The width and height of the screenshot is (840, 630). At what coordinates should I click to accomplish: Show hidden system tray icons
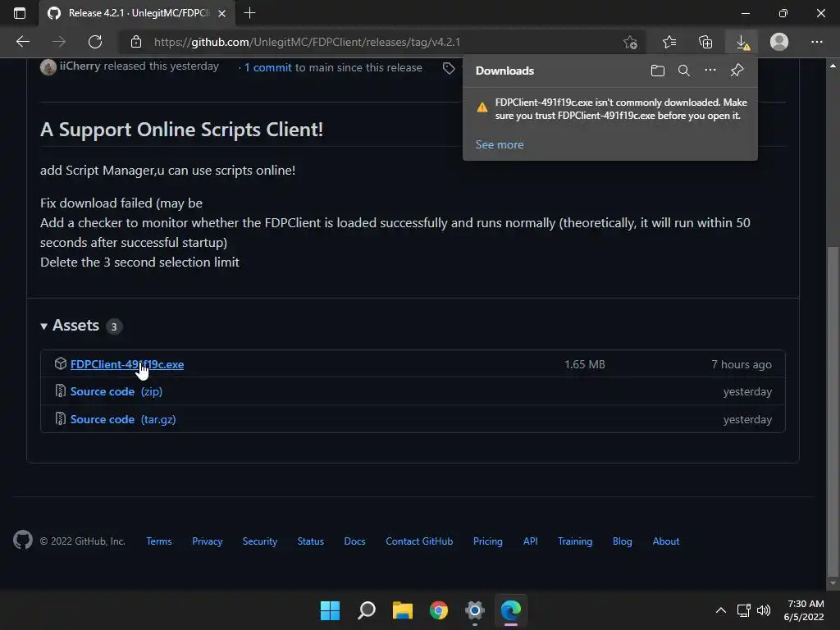click(721, 610)
